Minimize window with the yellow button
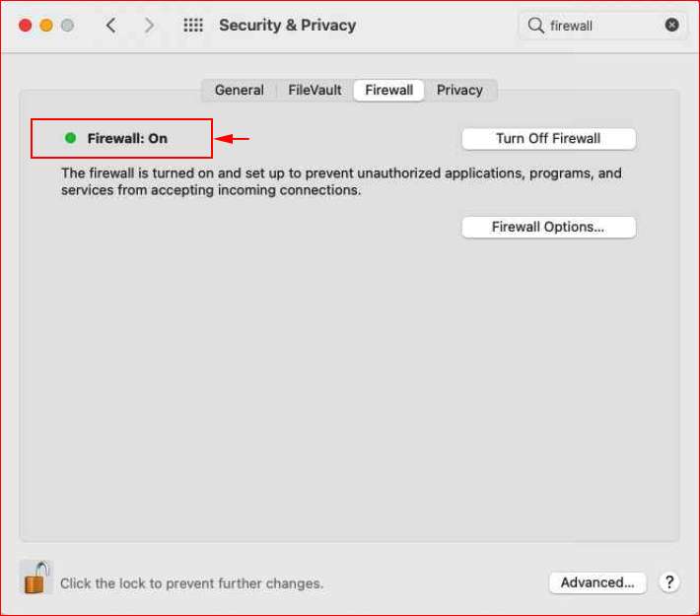Image resolution: width=700 pixels, height=616 pixels. coord(46,25)
